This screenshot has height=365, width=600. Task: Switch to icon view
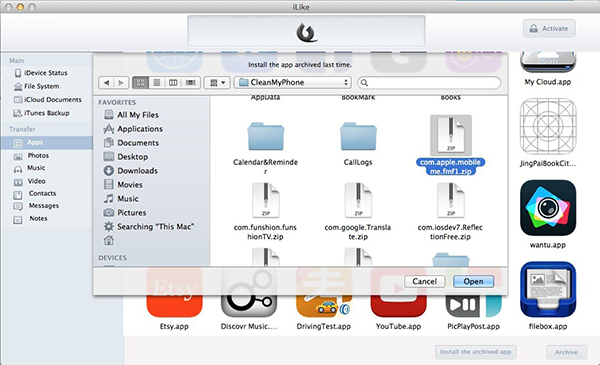point(140,83)
